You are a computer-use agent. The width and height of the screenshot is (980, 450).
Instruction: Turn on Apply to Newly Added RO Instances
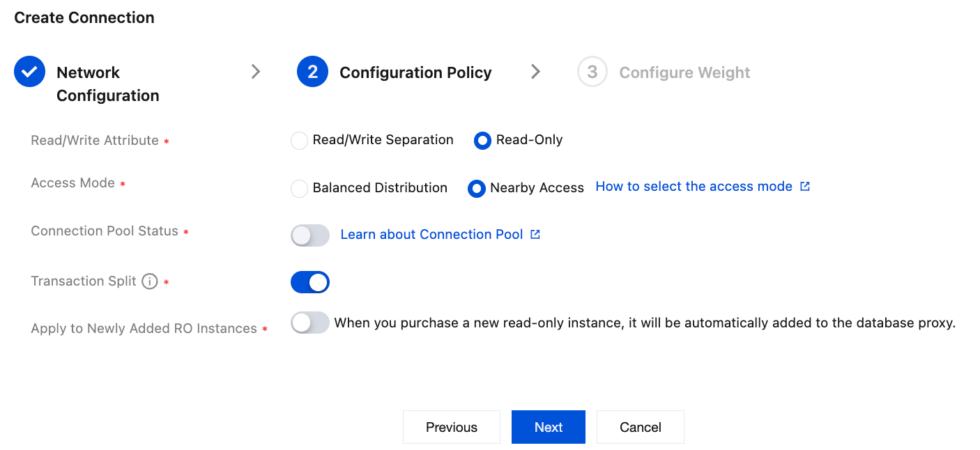(310, 323)
